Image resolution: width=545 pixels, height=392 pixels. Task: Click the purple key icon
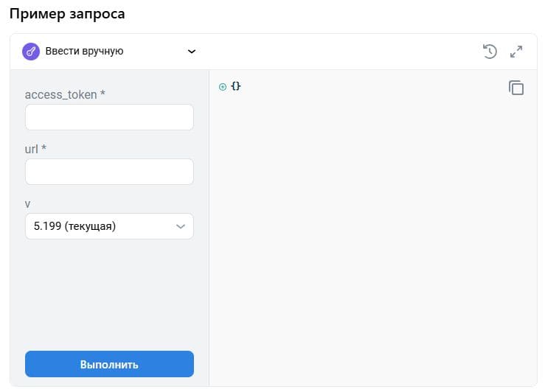click(x=31, y=52)
